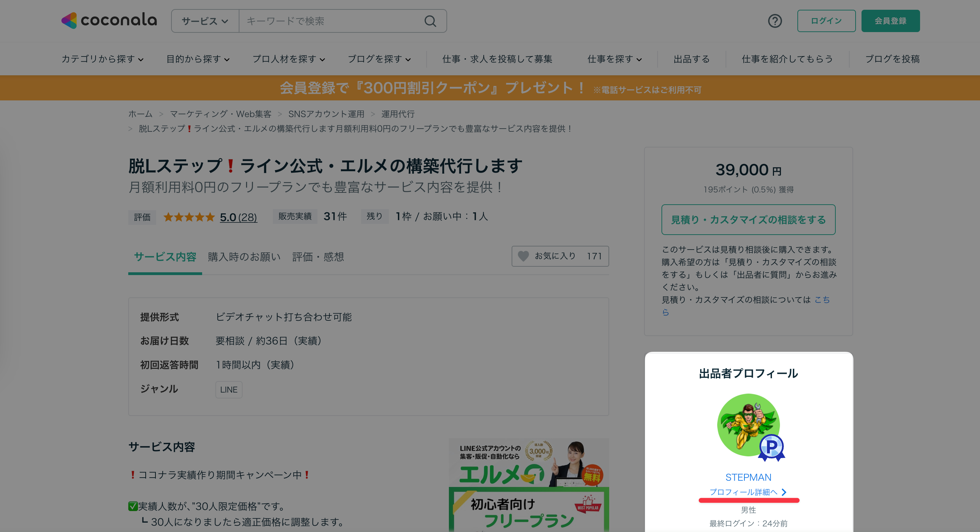Click the search magnifier icon
The image size is (980, 532).
[430, 21]
